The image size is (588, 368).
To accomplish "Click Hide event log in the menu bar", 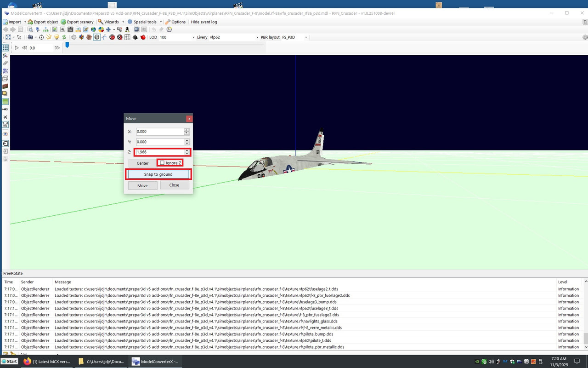I will [204, 22].
